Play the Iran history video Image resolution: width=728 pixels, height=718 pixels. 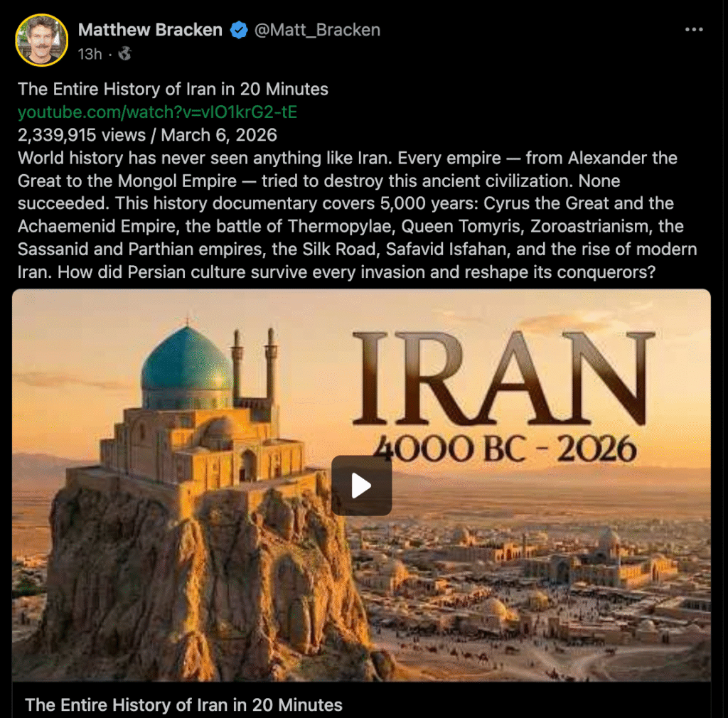pyautogui.click(x=361, y=486)
